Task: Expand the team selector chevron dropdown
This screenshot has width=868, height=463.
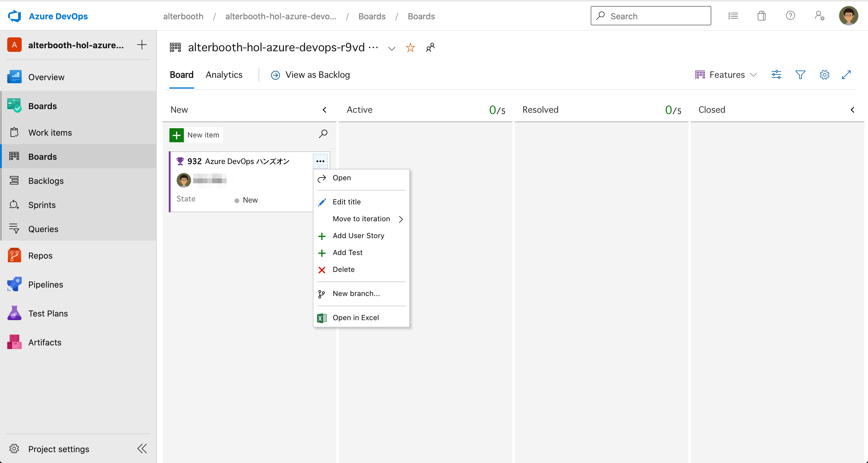Action: tap(392, 49)
